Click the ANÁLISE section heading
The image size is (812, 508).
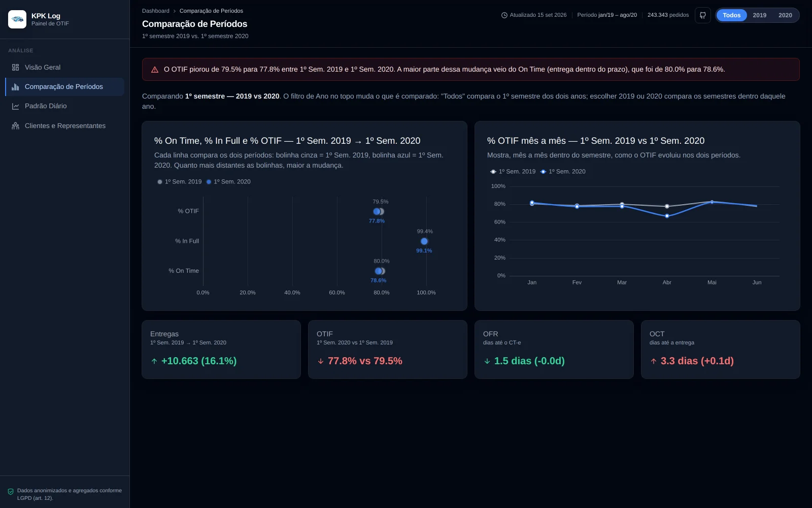21,51
